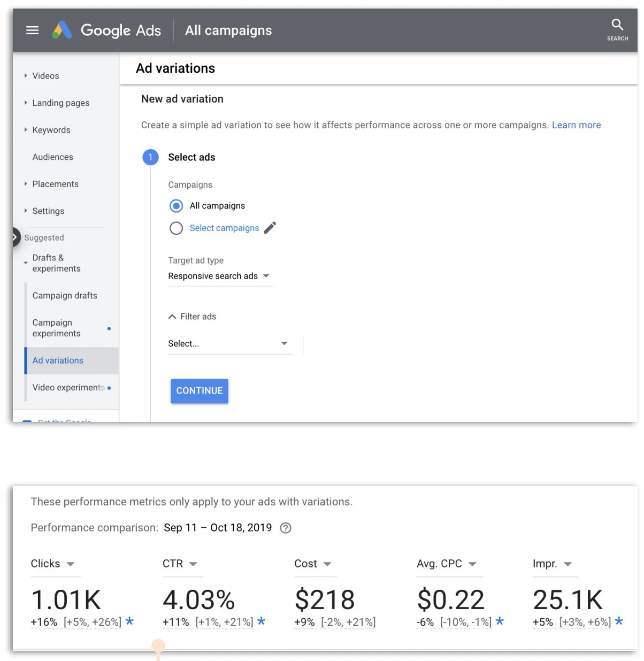The width and height of the screenshot is (644, 661).
Task: Open the Avg. CPC metric dropdown
Action: (x=449, y=564)
